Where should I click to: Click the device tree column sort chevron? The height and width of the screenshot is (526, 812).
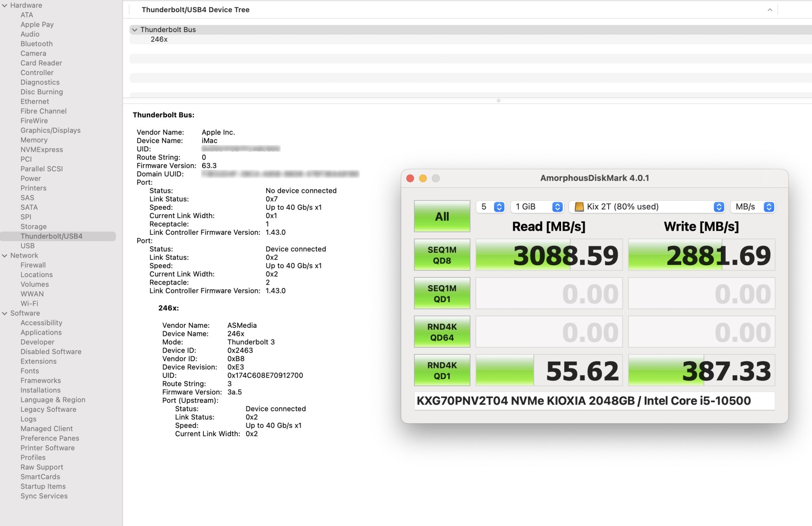pos(769,10)
